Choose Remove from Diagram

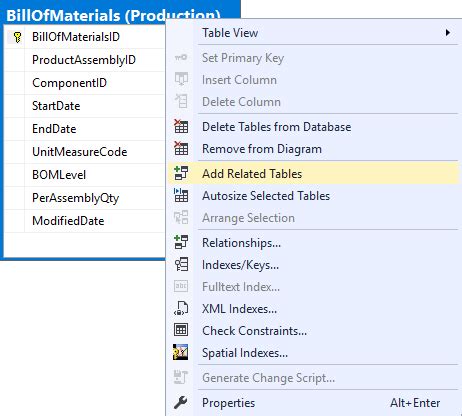click(313, 149)
